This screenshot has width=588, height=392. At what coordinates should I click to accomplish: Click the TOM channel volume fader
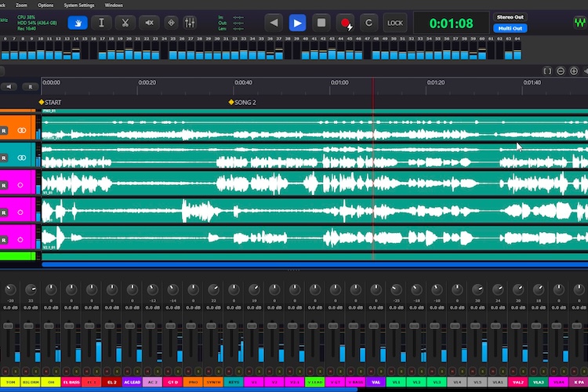(x=8, y=325)
